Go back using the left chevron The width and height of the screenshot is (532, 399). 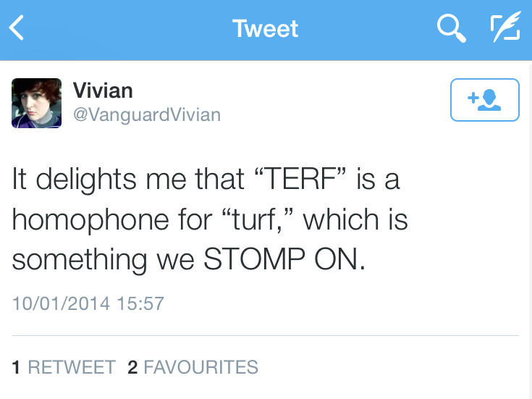(17, 29)
